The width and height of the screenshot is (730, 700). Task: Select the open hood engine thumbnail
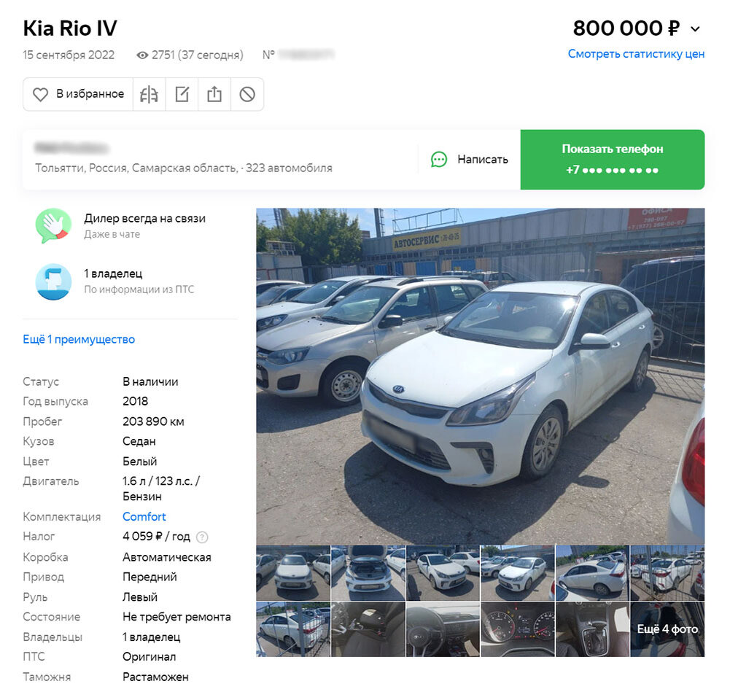click(368, 573)
